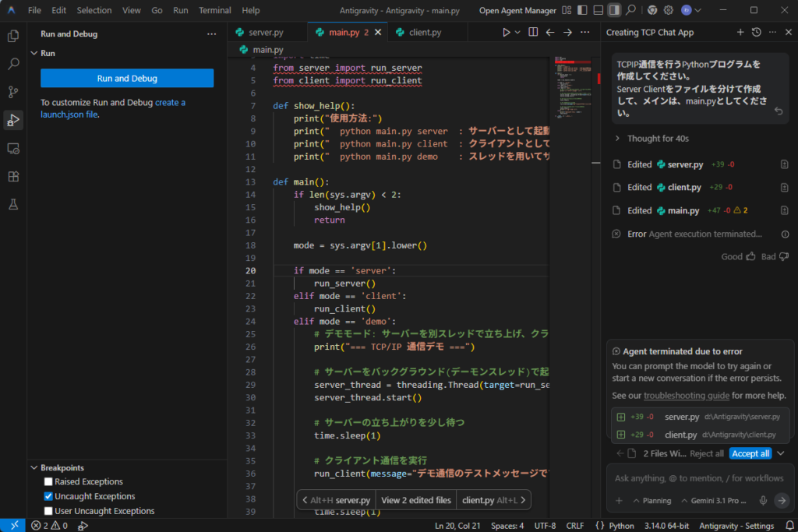Open the run dropdown arrow beside play
This screenshot has height=532, width=798.
[x=517, y=33]
